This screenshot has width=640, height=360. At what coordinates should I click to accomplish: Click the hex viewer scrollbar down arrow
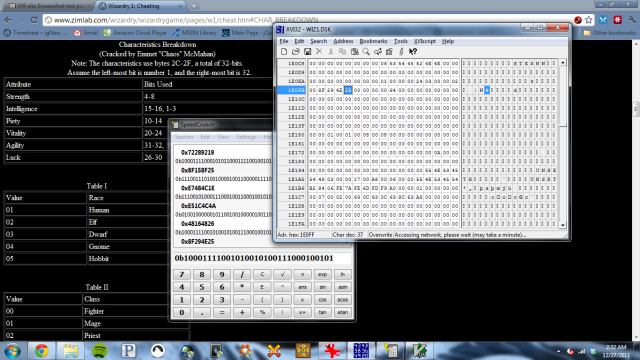(563, 225)
